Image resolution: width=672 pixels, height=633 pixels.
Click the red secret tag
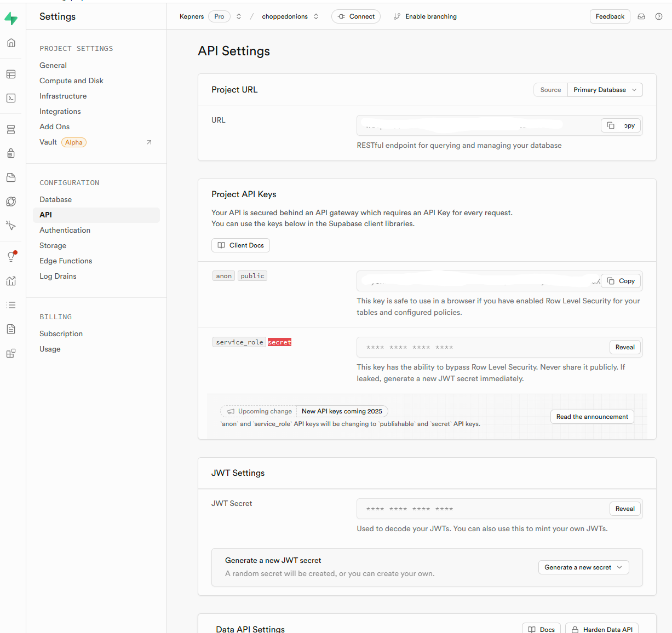point(279,342)
